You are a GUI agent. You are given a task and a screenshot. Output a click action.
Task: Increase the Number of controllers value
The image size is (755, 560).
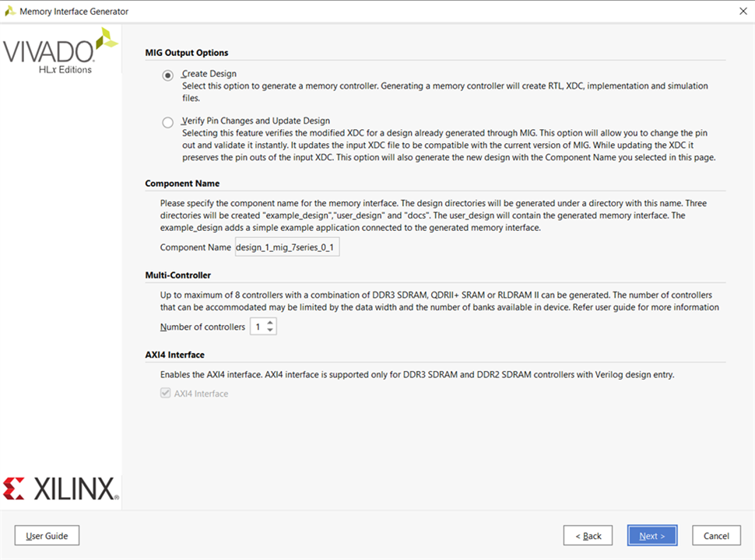270,322
